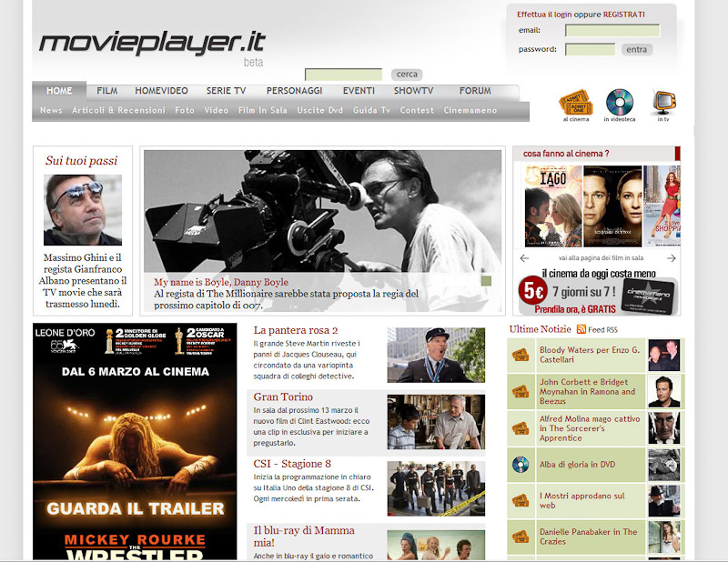728x562 pixels.
Task: Open the Feed RSS icon
Action: pyautogui.click(x=581, y=329)
